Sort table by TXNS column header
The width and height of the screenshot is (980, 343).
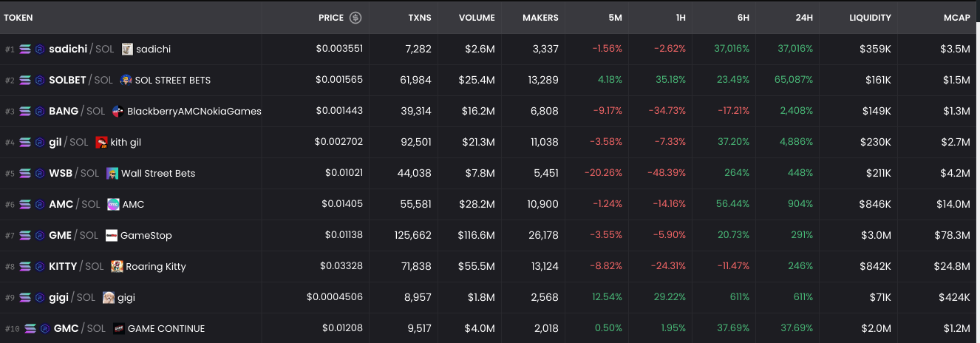click(420, 18)
